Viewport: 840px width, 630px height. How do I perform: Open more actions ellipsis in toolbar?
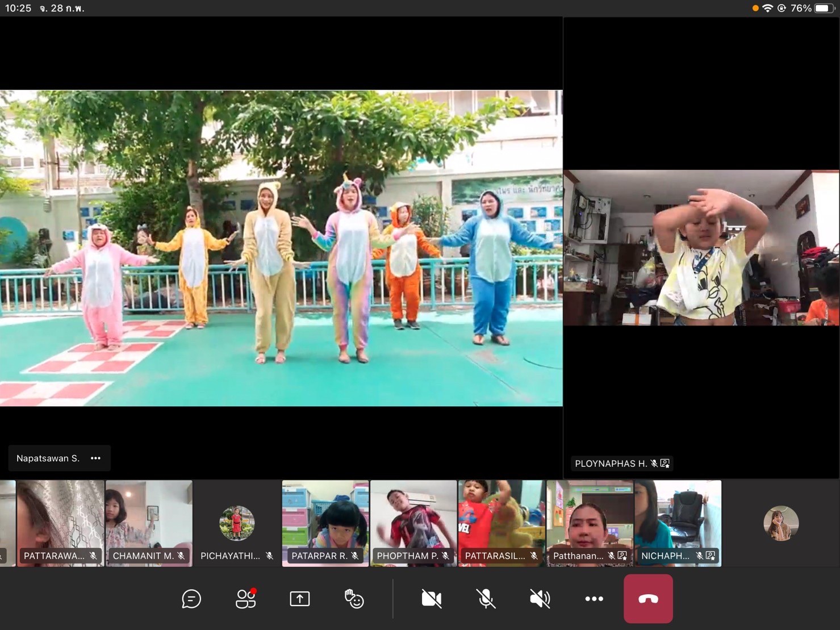[x=594, y=599]
